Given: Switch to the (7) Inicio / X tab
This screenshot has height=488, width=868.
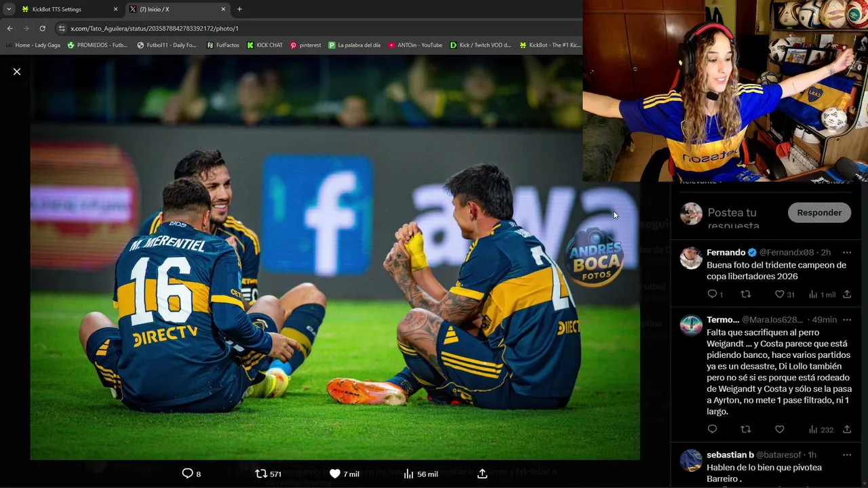Looking at the screenshot, I should click(x=178, y=9).
